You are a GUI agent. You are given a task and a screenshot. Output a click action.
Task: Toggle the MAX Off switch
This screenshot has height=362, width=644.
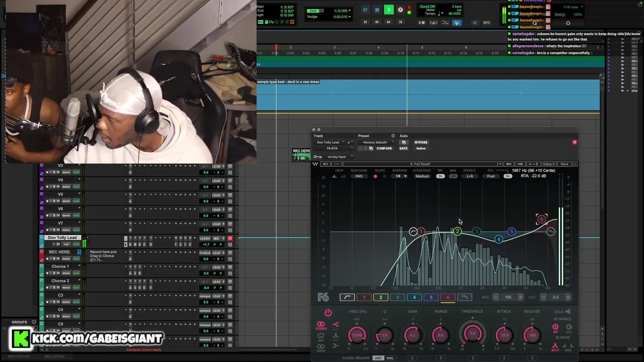click(x=453, y=176)
